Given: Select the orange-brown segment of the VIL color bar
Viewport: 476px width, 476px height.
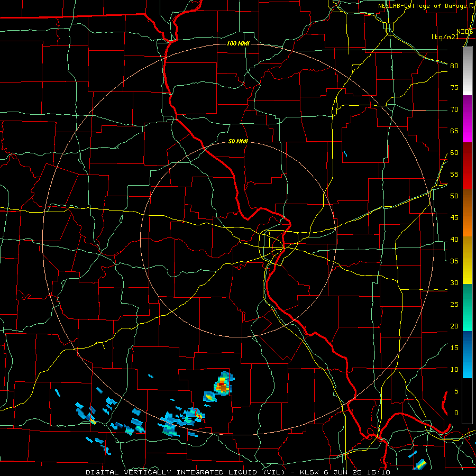Looking at the screenshot, I should click(467, 213).
